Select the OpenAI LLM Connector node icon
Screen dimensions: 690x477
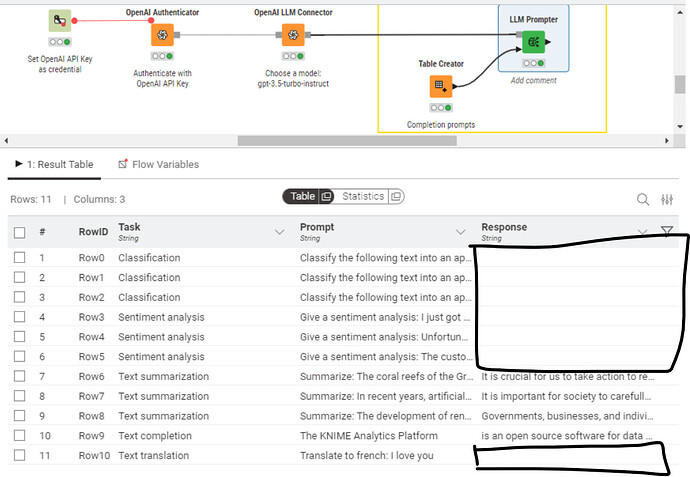[x=293, y=35]
